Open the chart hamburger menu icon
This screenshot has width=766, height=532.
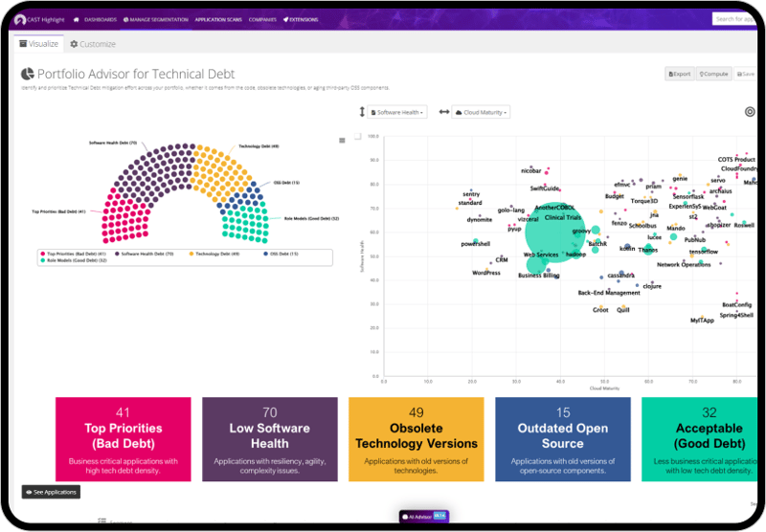[343, 140]
